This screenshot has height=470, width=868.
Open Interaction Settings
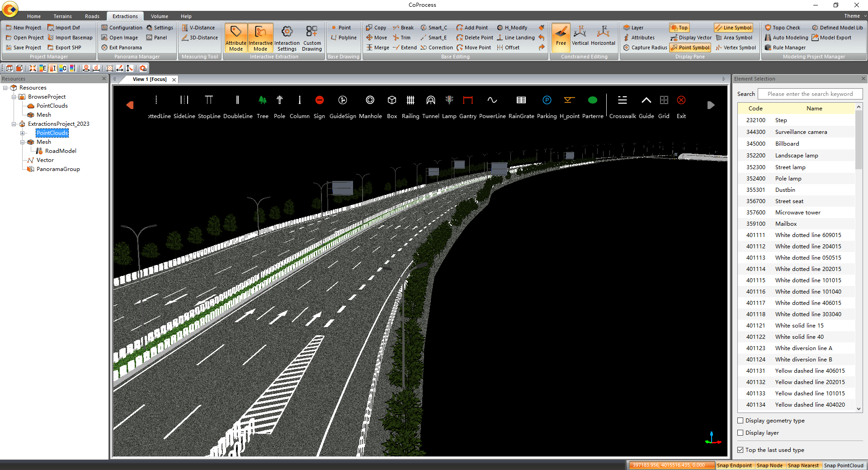[x=287, y=38]
